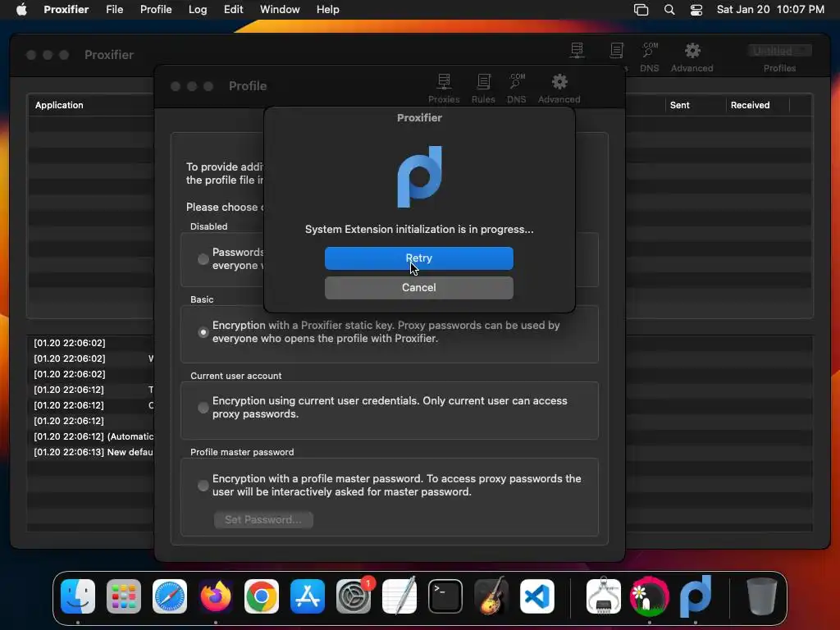Image resolution: width=840 pixels, height=630 pixels.
Task: Select the Disabled passwords radio button
Action: tap(203, 259)
